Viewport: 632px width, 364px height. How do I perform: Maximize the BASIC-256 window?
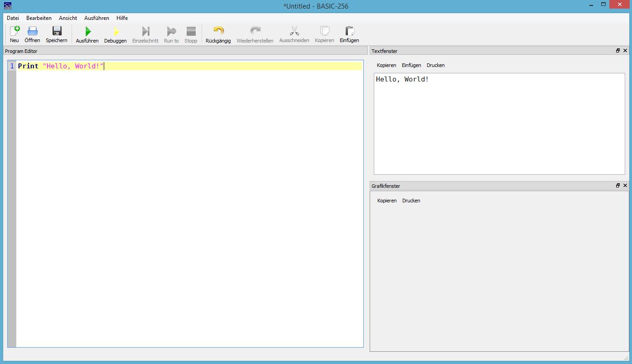tap(603, 5)
